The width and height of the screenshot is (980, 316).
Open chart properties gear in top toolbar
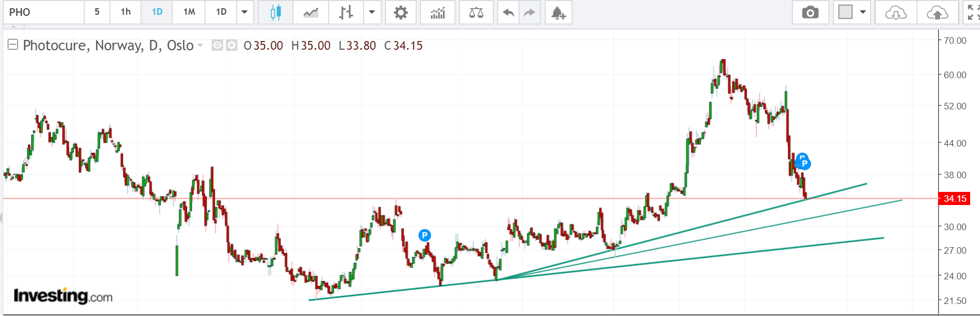(x=401, y=12)
